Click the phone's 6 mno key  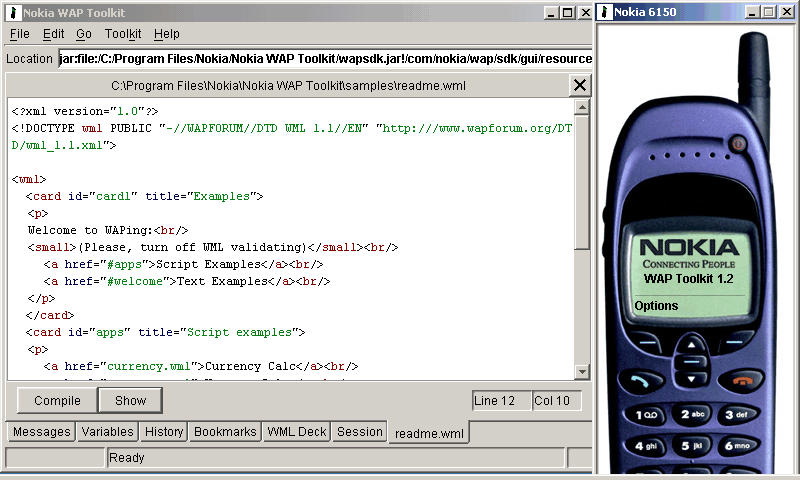tap(737, 446)
